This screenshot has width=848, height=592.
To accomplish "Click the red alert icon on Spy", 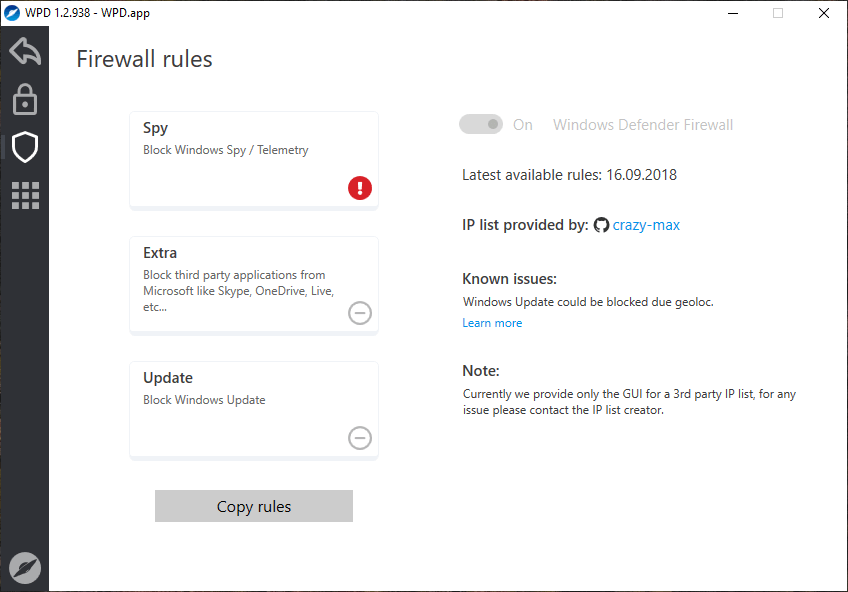I will coord(360,187).
